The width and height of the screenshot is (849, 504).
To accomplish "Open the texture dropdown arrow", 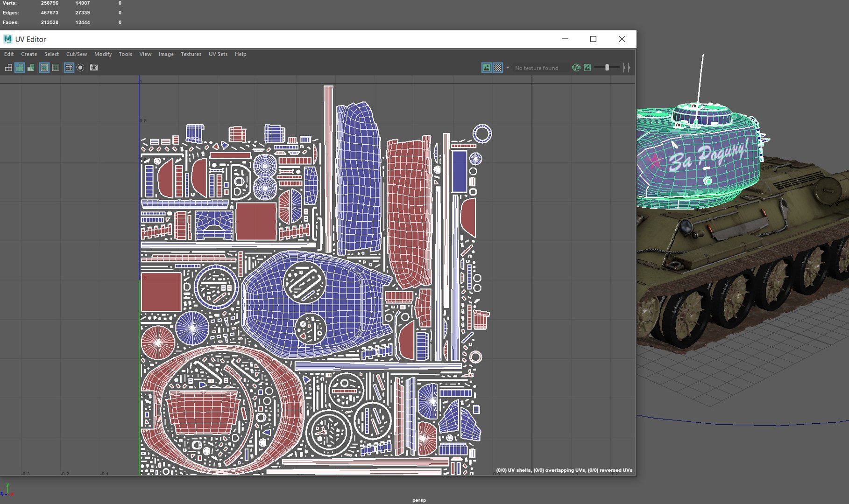I will (x=508, y=68).
